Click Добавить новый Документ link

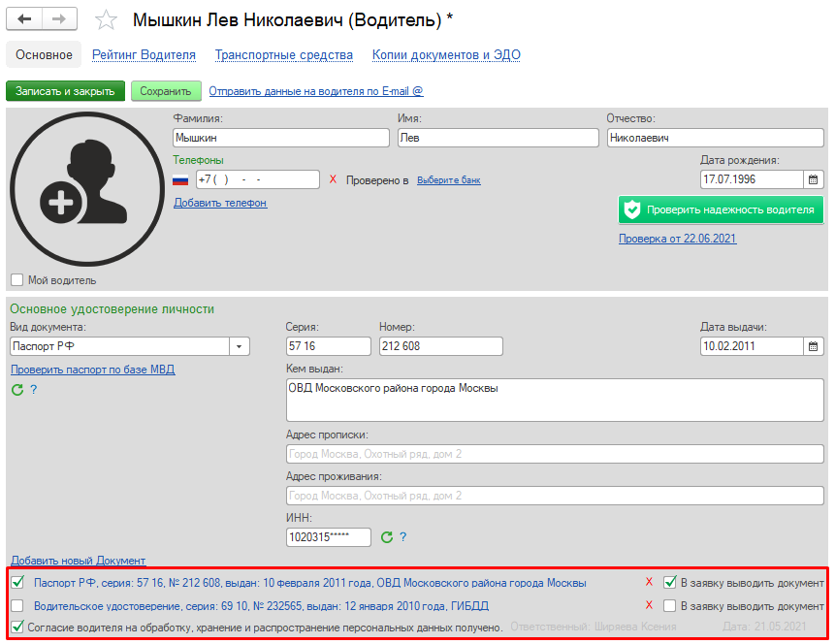[79, 561]
